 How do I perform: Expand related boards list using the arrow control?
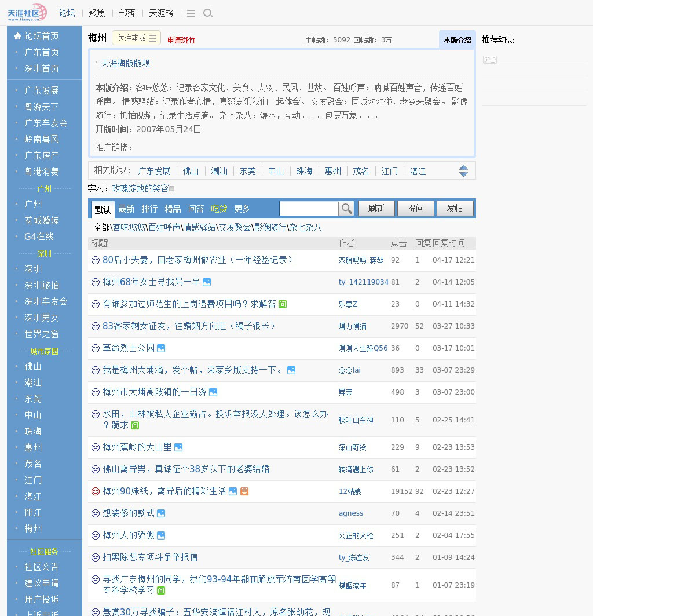(463, 171)
